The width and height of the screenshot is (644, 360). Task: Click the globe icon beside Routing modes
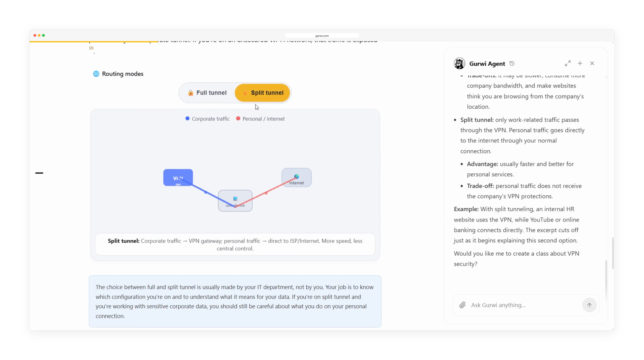[96, 74]
